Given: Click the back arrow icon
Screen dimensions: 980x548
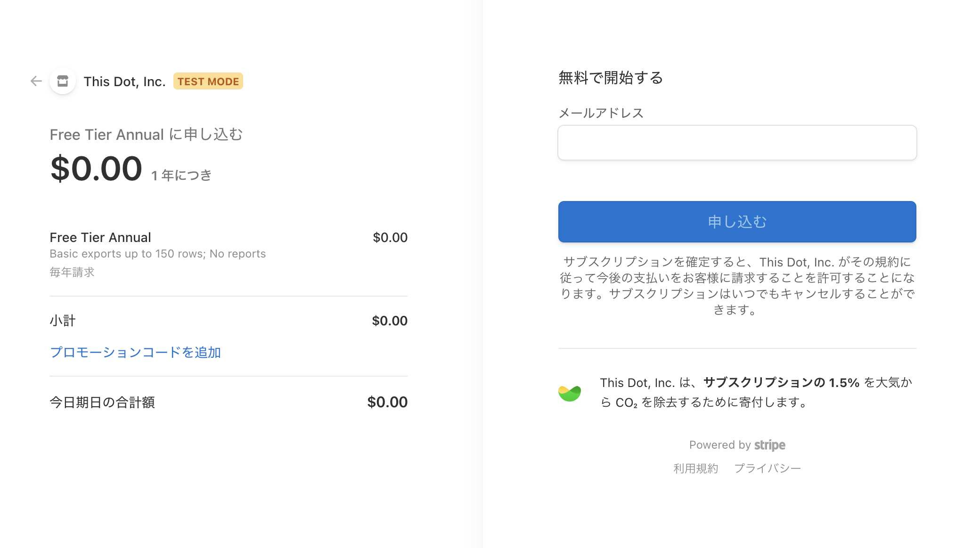Looking at the screenshot, I should (36, 81).
